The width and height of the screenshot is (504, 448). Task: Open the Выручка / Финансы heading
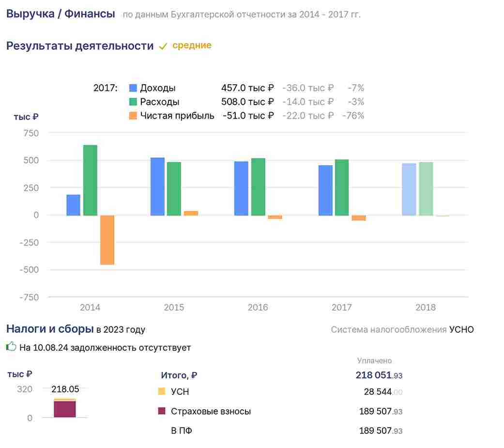tap(61, 14)
